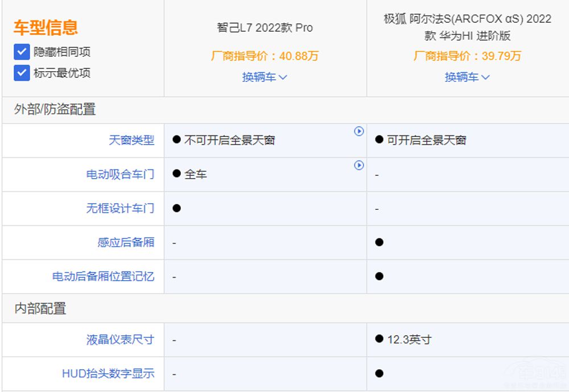
Task: Open 换辆车 dropdown under 极狐 阿尔法S
Action: 467,77
